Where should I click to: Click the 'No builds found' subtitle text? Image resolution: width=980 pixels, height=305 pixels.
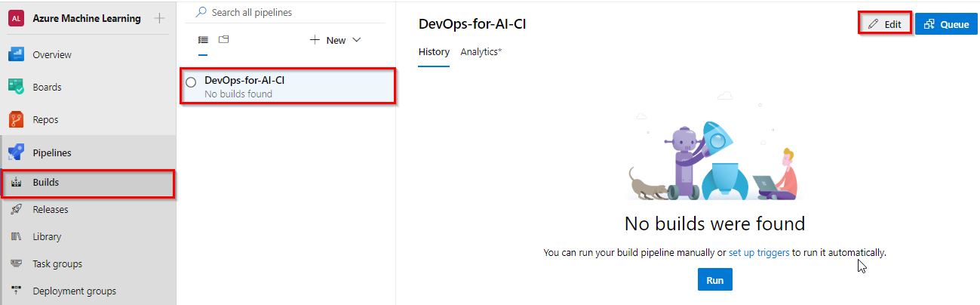238,94
